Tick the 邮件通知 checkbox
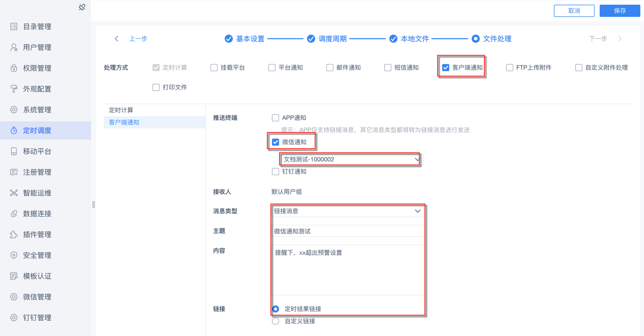 tap(330, 68)
